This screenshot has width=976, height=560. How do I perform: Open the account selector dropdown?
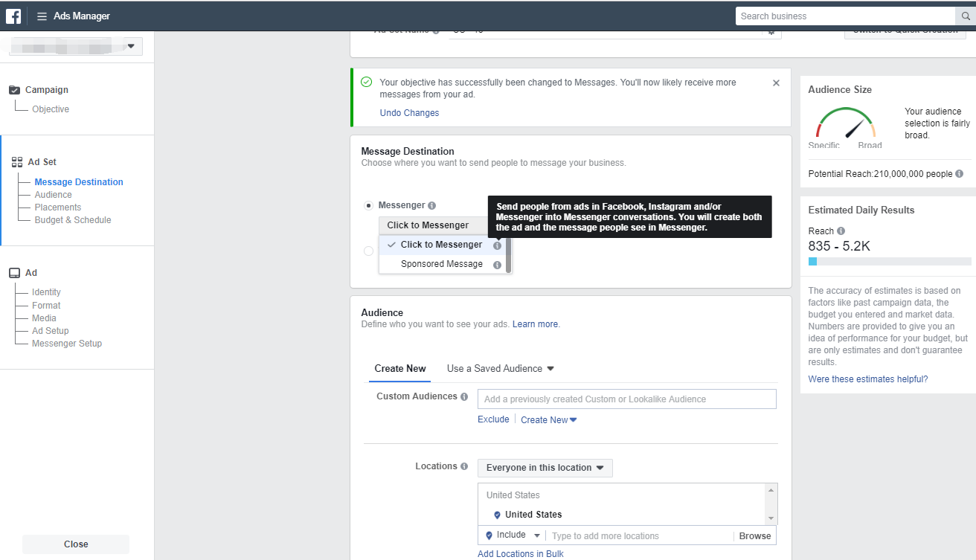[x=76, y=46]
